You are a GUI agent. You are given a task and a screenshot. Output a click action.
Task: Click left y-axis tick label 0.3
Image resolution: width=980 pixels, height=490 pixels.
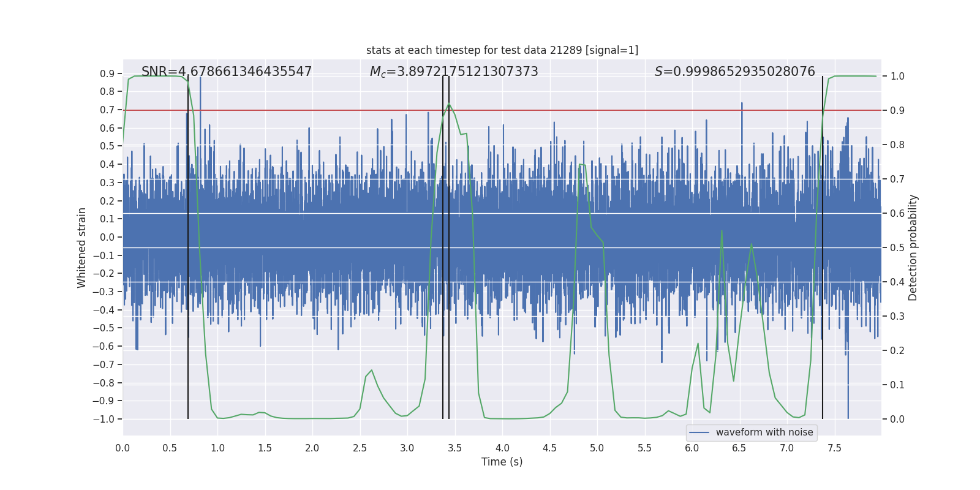pyautogui.click(x=107, y=183)
